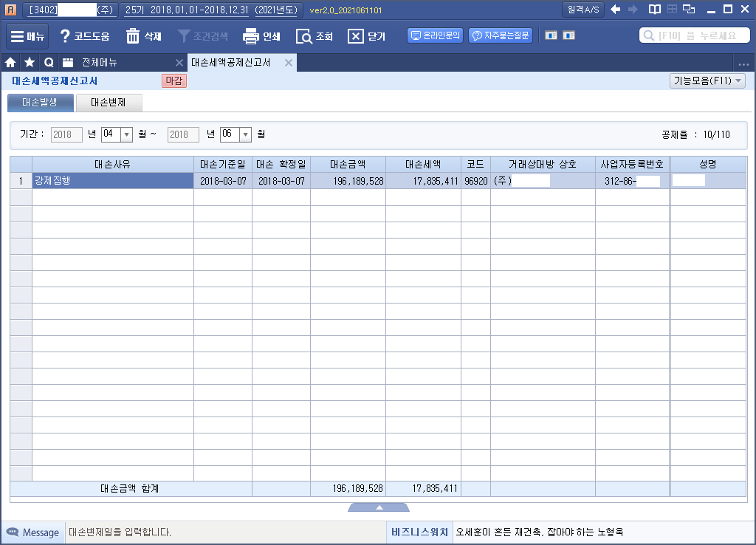Click the 대손기준일 column header
Image resolution: width=756 pixels, height=545 pixels.
tap(223, 165)
